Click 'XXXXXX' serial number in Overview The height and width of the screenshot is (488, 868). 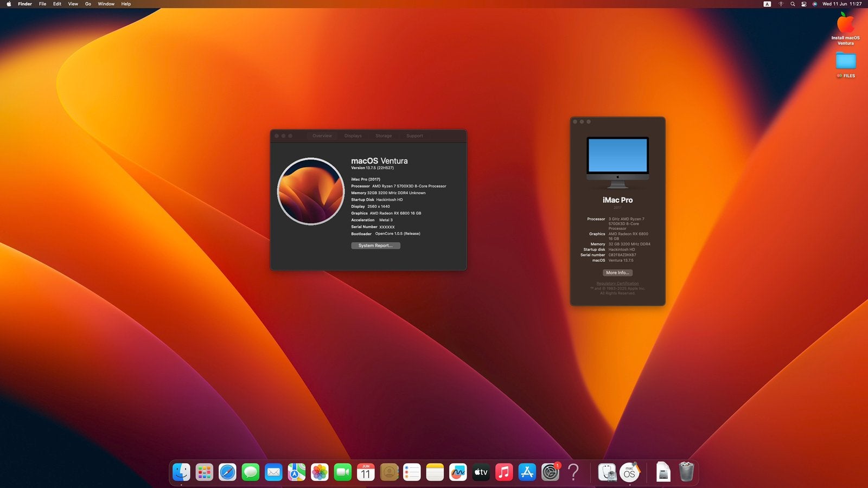[387, 227]
